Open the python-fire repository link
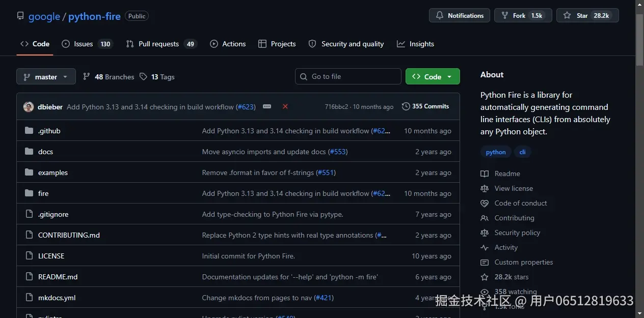This screenshot has height=318, width=644. coord(94,16)
